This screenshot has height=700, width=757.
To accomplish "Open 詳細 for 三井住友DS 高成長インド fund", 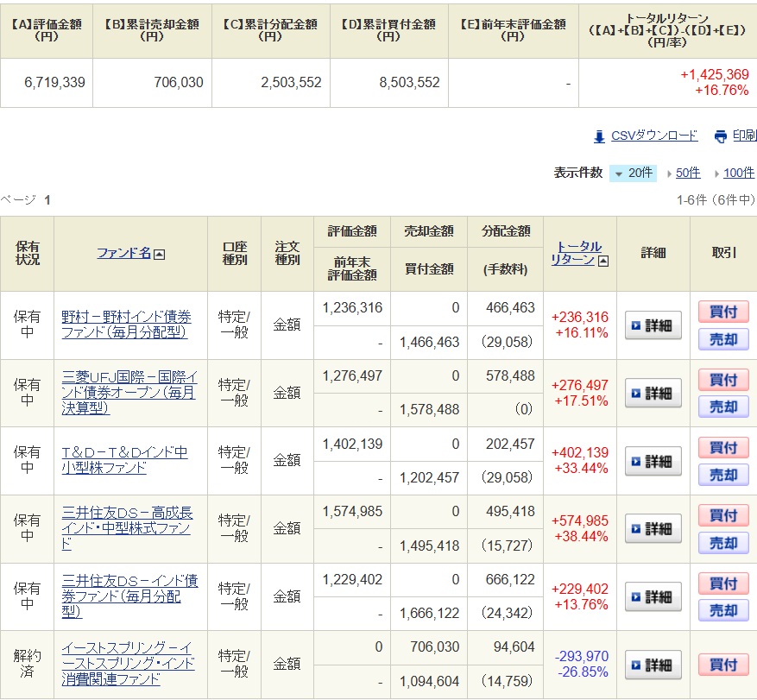I will [653, 528].
